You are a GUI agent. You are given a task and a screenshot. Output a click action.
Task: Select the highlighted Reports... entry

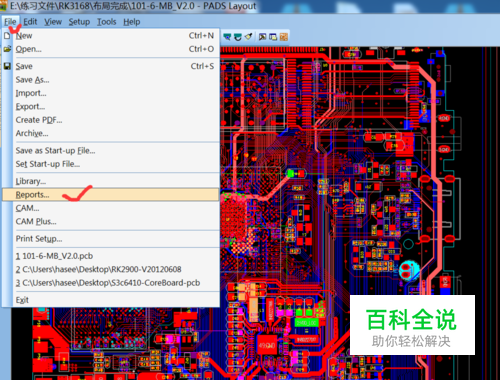(111, 195)
